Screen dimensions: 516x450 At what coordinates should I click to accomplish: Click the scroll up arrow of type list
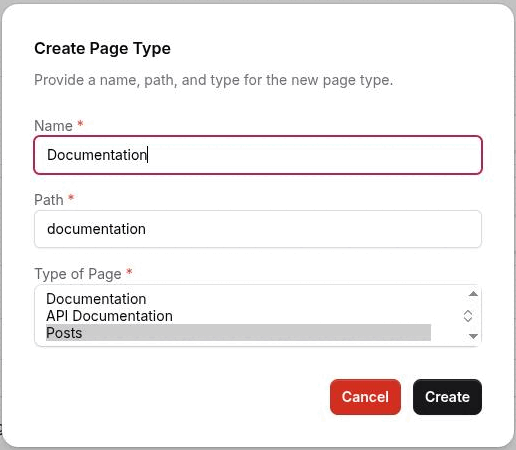[473, 294]
